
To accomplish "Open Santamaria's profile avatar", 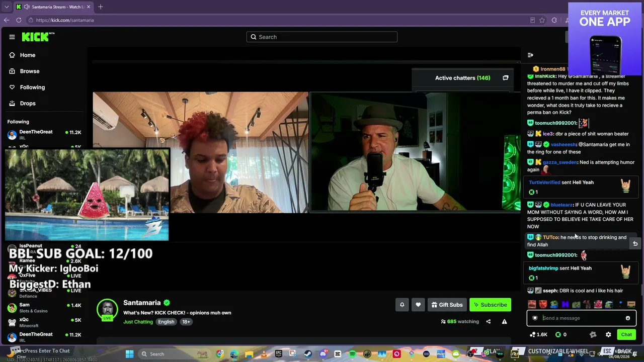I will pos(107,309).
